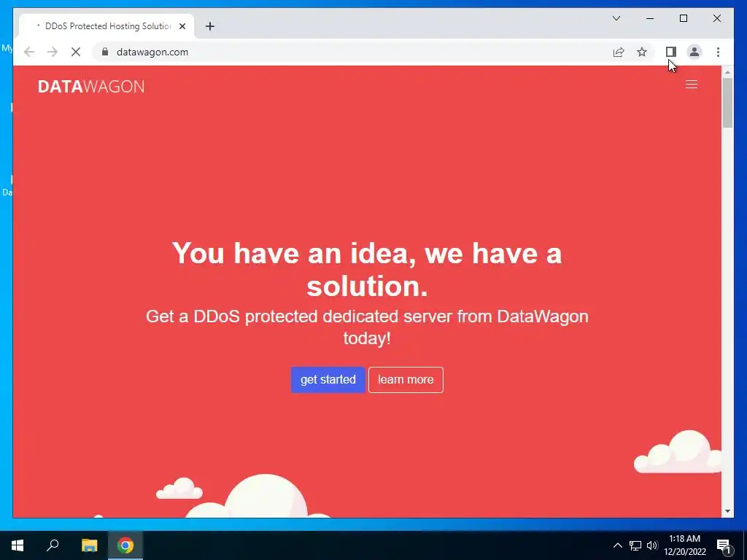Close the DDoS Protected Hosting tab
Screen dimensions: 747x560
pyautogui.click(x=182, y=26)
